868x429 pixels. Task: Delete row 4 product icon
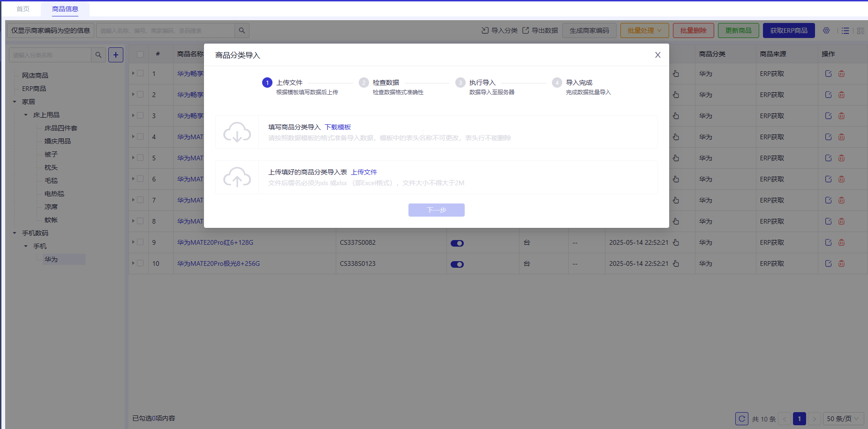click(841, 137)
